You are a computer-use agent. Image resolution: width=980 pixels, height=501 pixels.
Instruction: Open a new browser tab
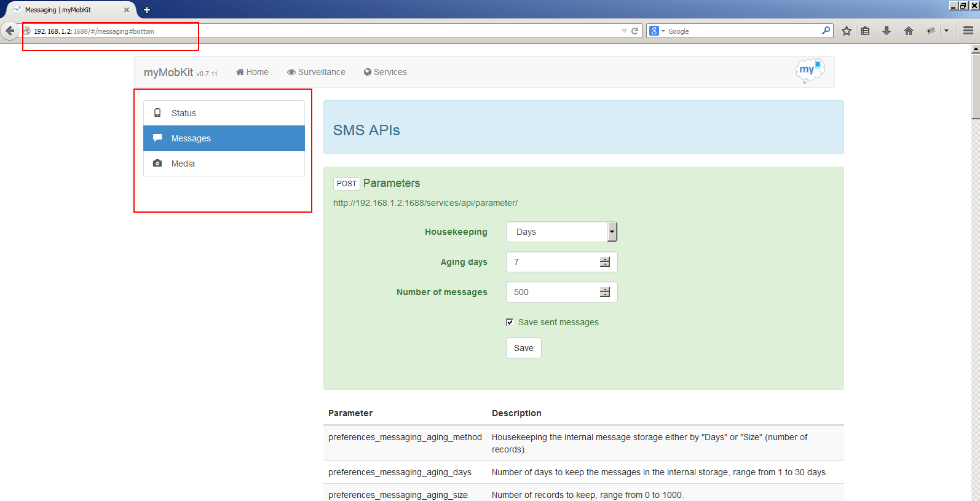(147, 10)
